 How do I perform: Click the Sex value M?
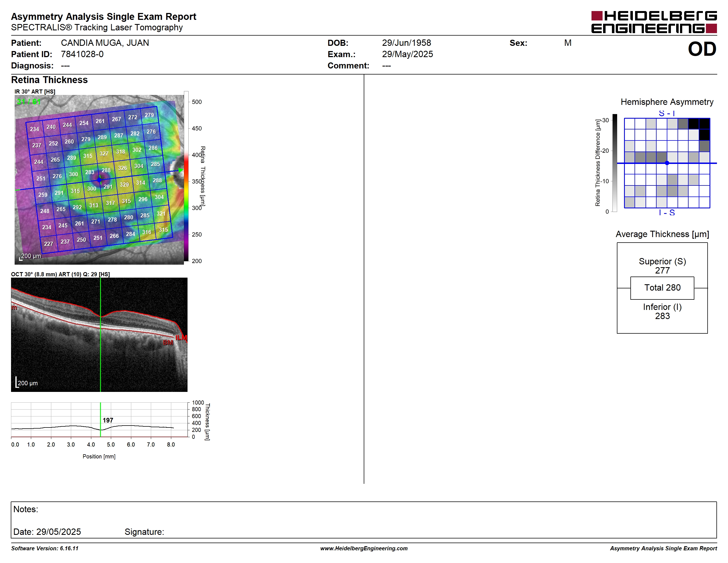(568, 43)
